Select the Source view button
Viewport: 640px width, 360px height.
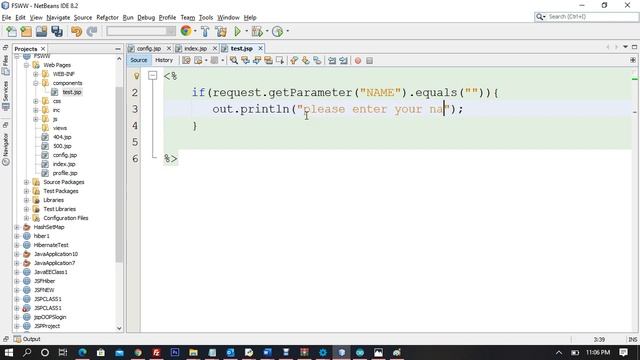pos(138,60)
